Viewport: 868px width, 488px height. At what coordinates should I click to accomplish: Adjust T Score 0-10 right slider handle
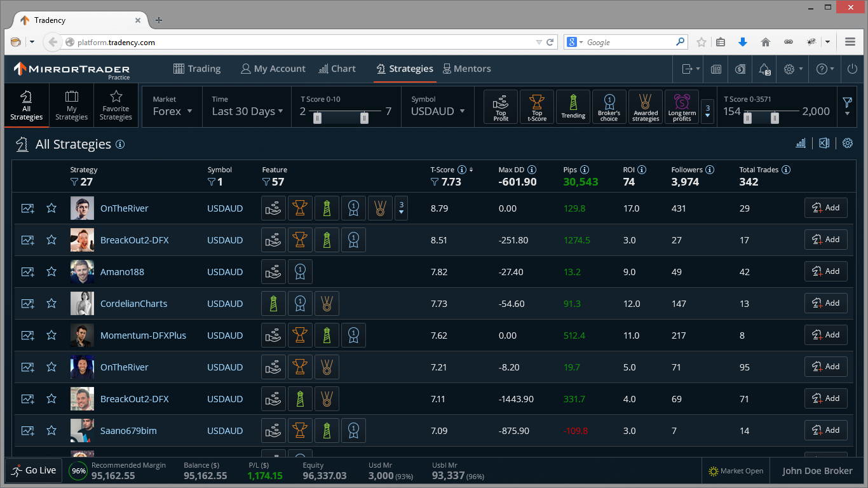click(x=364, y=118)
